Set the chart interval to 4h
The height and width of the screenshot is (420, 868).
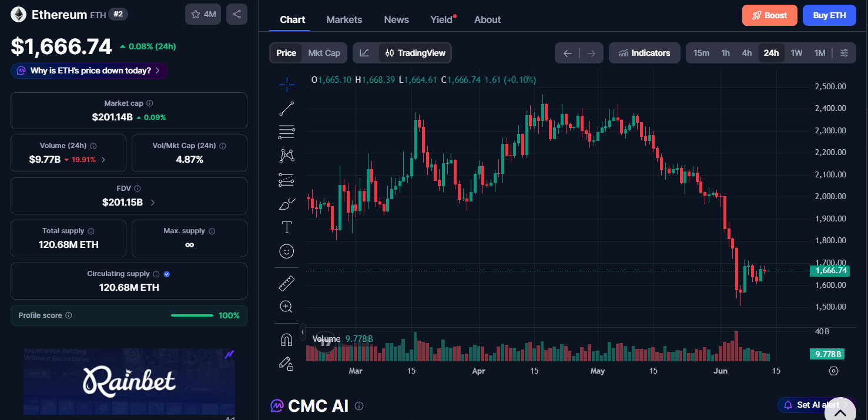(x=747, y=53)
